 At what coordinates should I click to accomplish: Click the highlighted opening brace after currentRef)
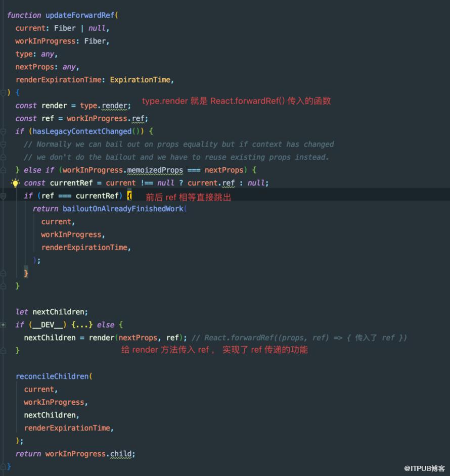point(129,196)
